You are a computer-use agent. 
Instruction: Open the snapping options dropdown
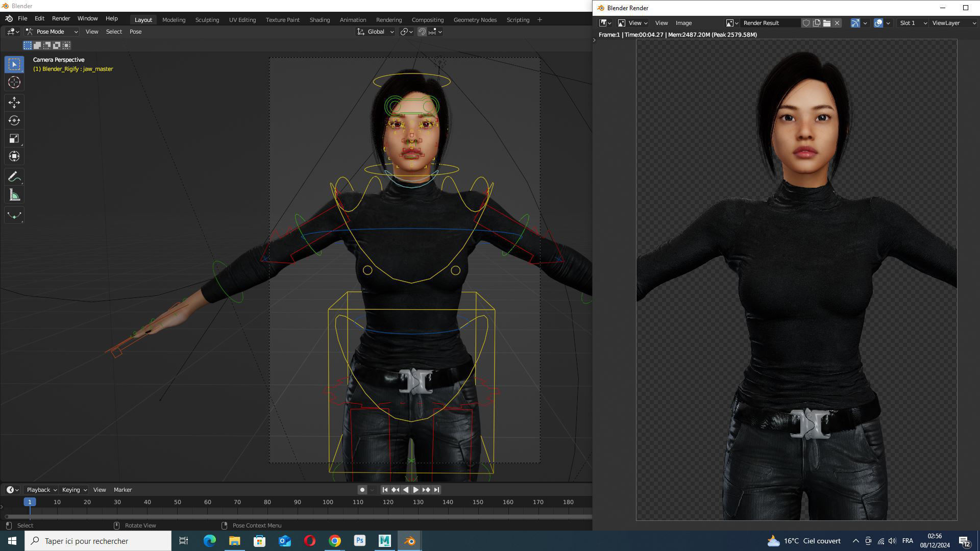[x=435, y=32]
